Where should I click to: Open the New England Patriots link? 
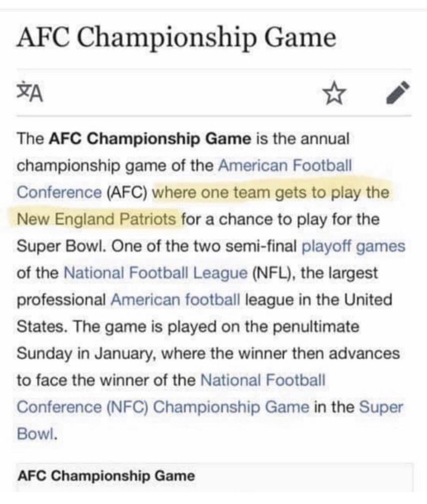click(x=97, y=219)
